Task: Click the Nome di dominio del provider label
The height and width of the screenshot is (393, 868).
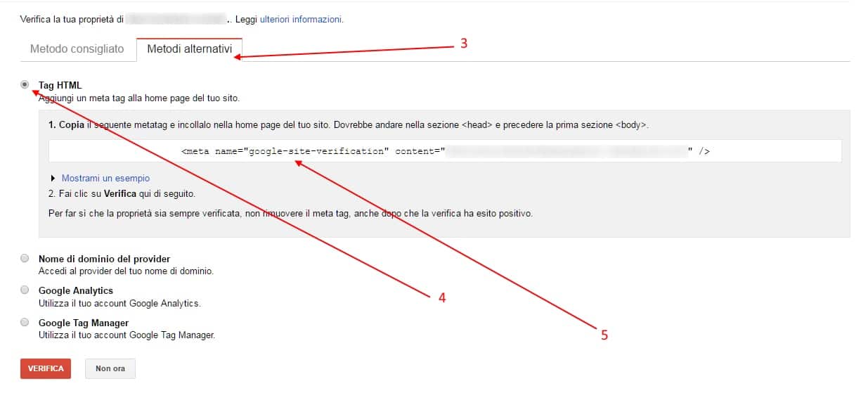Action: (104, 259)
